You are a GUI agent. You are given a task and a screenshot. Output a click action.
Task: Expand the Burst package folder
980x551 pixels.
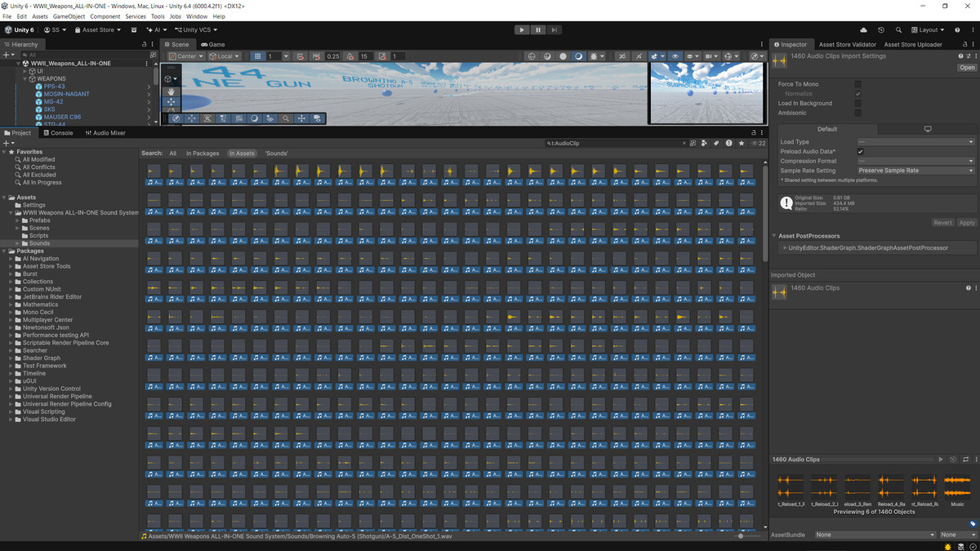pyautogui.click(x=11, y=274)
